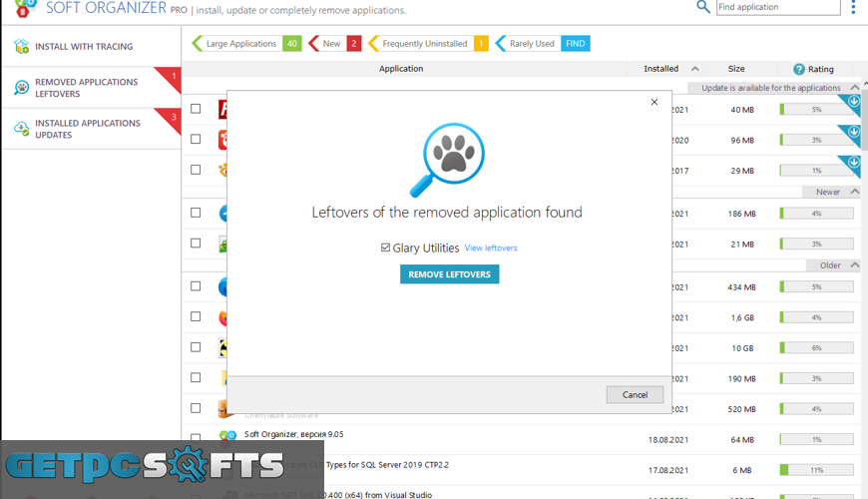Click the Install with Tracing icon
The image size is (868, 499).
[21, 47]
